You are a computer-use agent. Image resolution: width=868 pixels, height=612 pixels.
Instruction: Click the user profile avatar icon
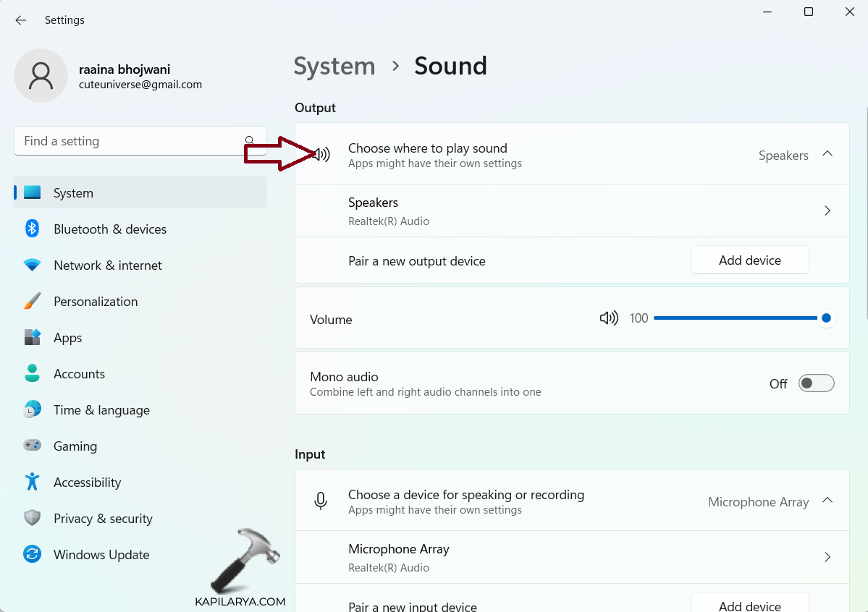point(41,76)
